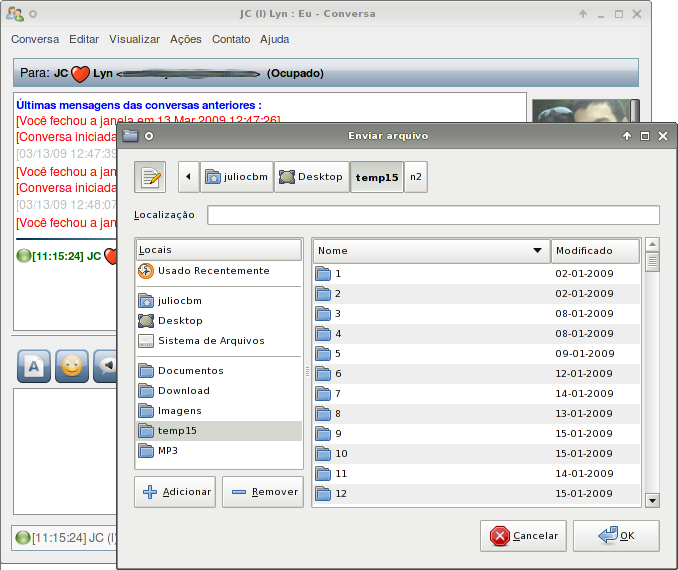The width and height of the screenshot is (678, 570).
Task: Select folder 4 in the file list
Action: (477, 334)
